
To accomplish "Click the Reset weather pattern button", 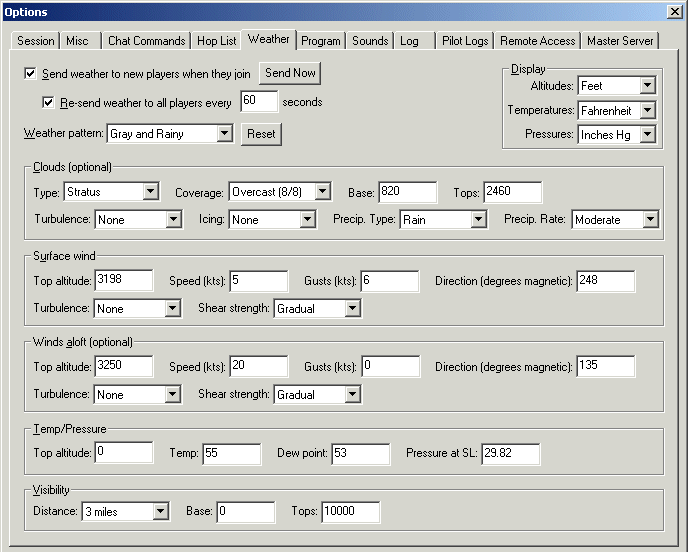I will click(261, 134).
